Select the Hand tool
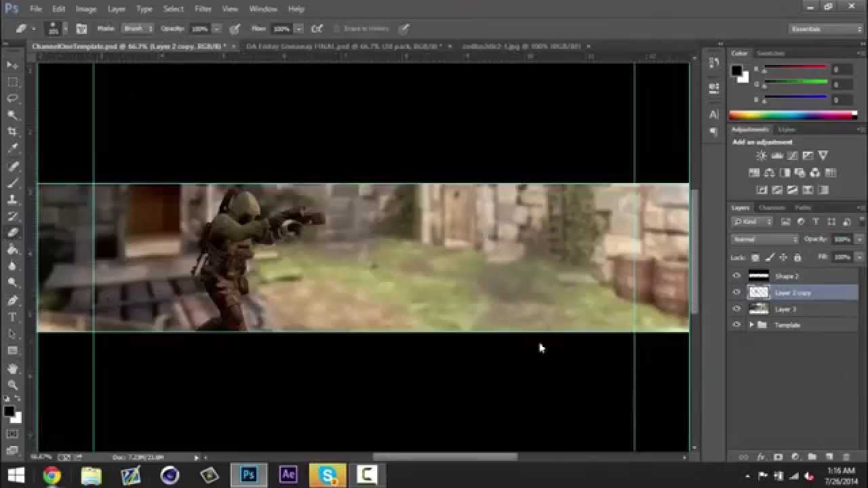The image size is (868, 488). coord(12,369)
